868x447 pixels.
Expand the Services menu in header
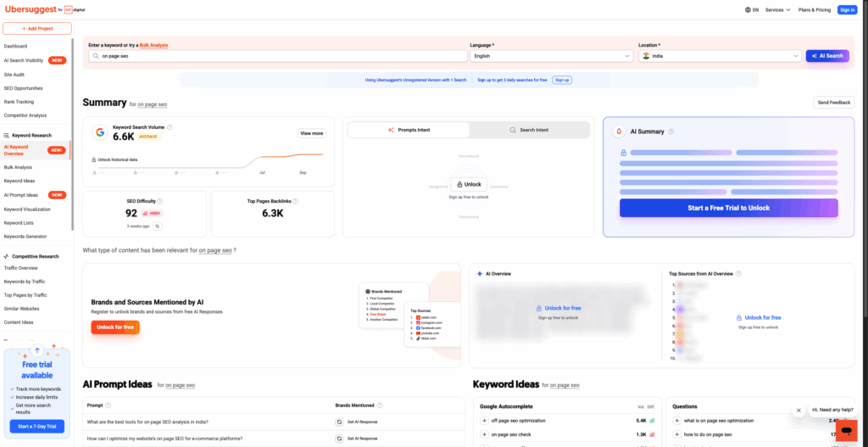tap(778, 10)
